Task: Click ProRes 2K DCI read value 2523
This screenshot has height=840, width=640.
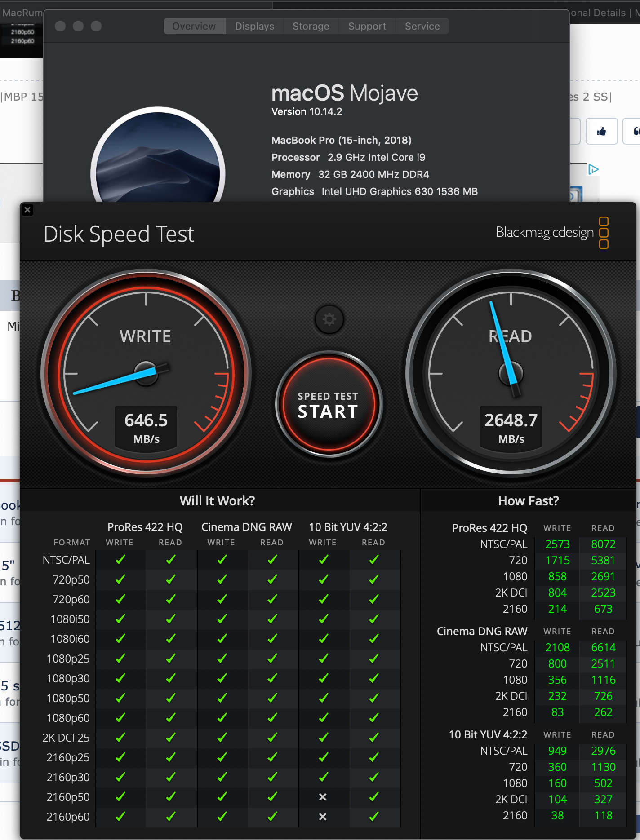Action: (603, 593)
